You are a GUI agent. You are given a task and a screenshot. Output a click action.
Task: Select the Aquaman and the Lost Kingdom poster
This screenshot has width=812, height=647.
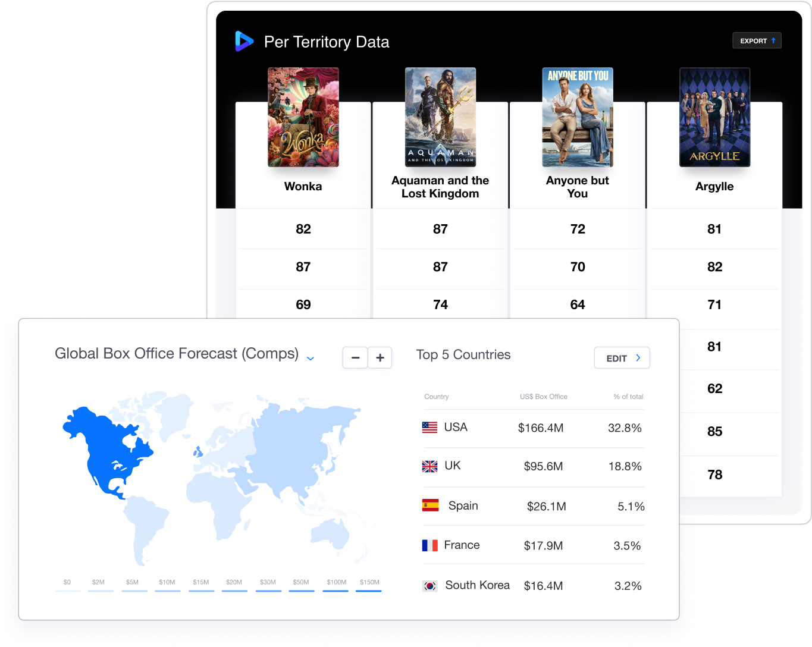coord(440,117)
